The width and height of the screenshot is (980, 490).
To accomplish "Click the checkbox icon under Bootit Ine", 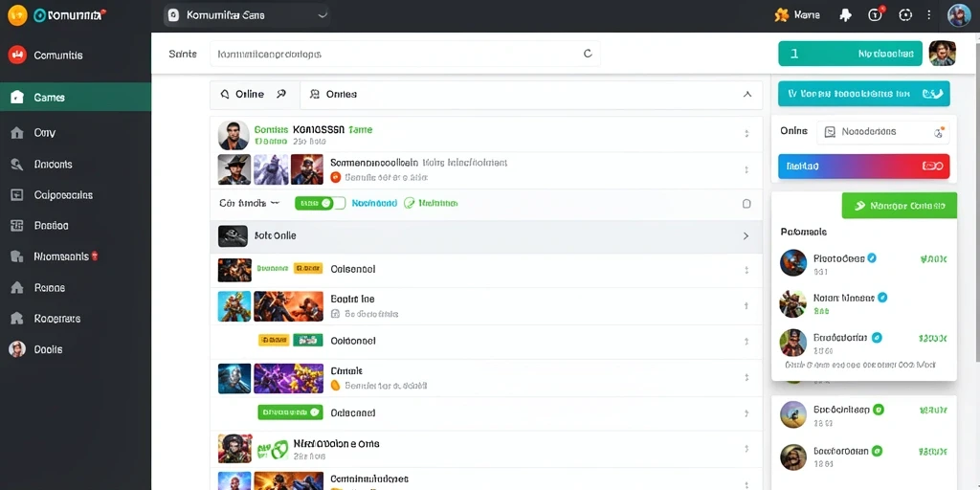I will pyautogui.click(x=335, y=314).
